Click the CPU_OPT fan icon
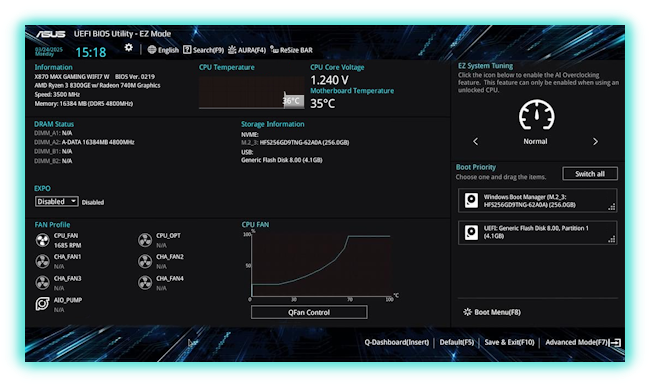 [x=145, y=240]
